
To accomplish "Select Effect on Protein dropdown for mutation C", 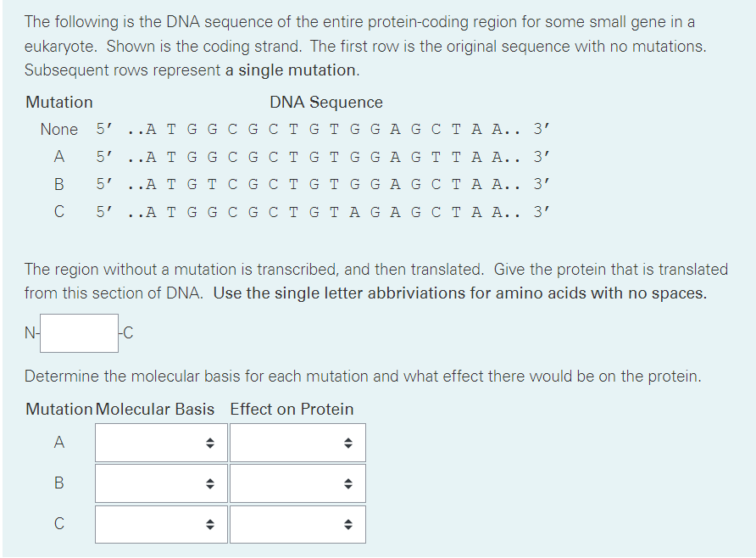I will (297, 524).
